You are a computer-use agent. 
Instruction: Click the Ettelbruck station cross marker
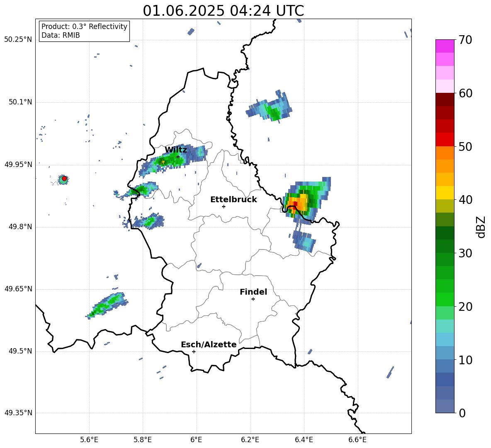coord(224,206)
